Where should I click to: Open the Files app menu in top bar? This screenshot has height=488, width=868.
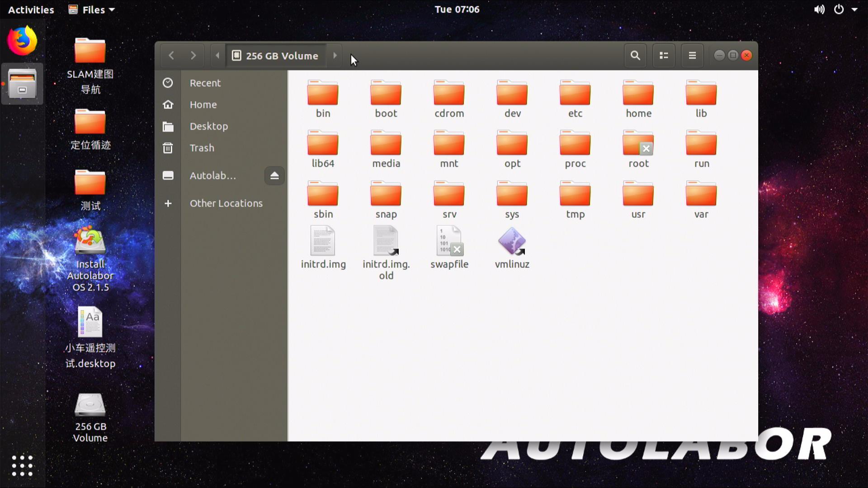tap(92, 9)
